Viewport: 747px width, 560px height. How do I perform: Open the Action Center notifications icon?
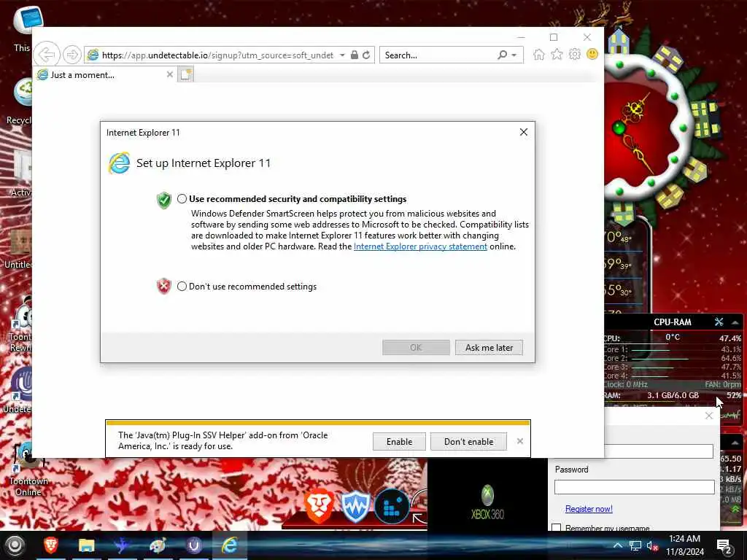pyautogui.click(x=724, y=546)
